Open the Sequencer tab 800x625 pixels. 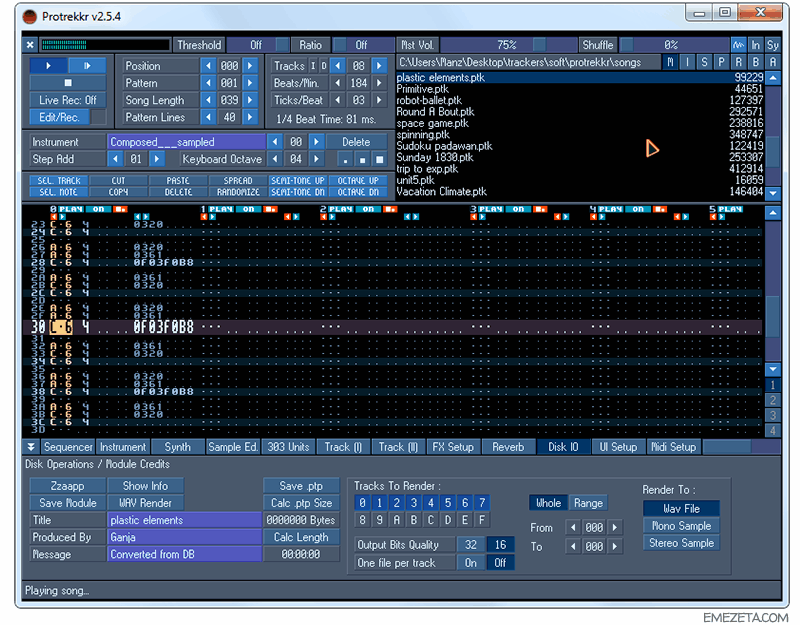click(68, 447)
